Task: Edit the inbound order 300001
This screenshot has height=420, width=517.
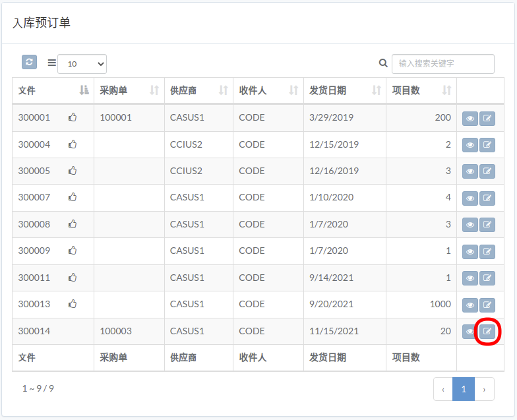Action: tap(487, 119)
